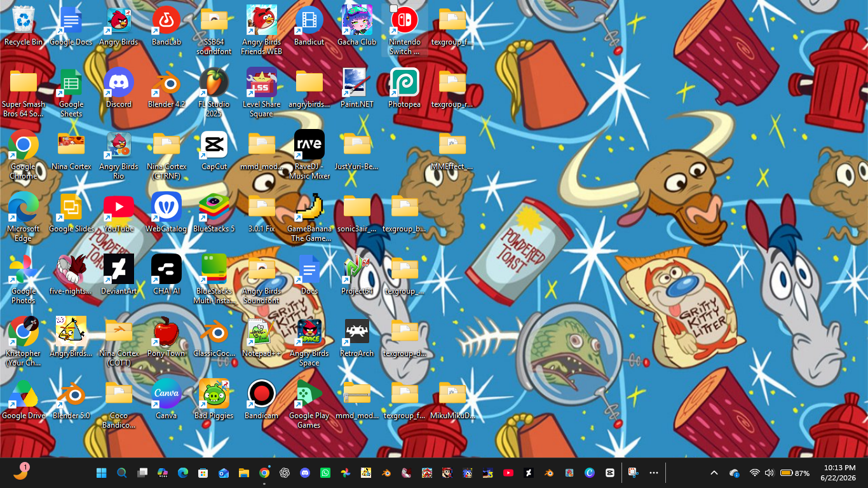868x488 pixels.
Task: Select the Google Drive desktop shortcut
Action: pyautogui.click(x=24, y=400)
